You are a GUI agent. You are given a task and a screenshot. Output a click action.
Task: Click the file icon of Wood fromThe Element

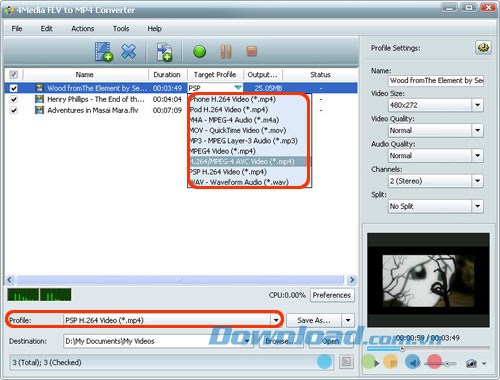[x=40, y=88]
